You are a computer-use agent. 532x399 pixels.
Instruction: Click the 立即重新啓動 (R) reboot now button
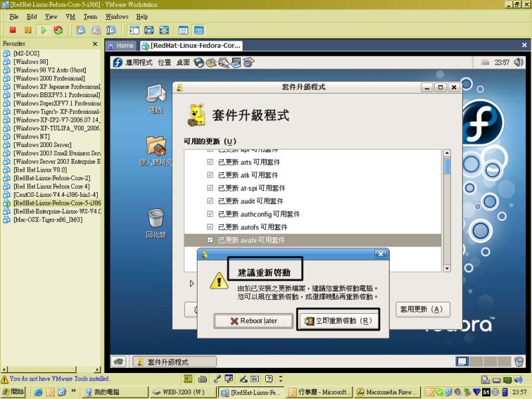pyautogui.click(x=338, y=321)
